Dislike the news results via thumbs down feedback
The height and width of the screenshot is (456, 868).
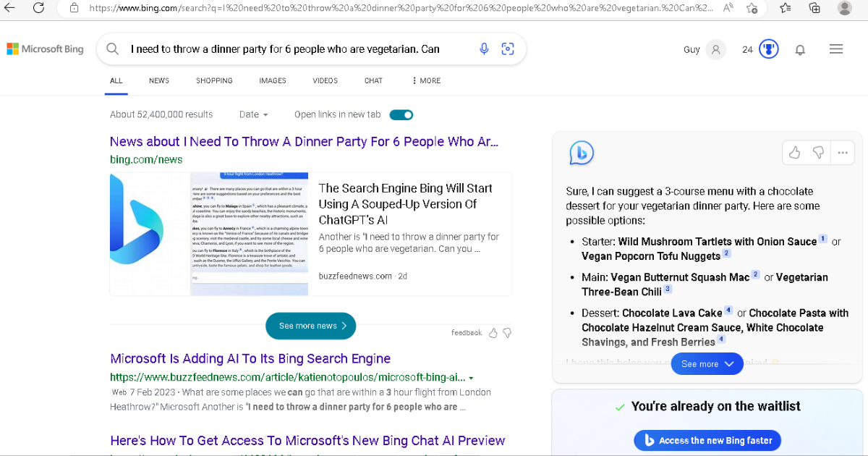(x=508, y=332)
